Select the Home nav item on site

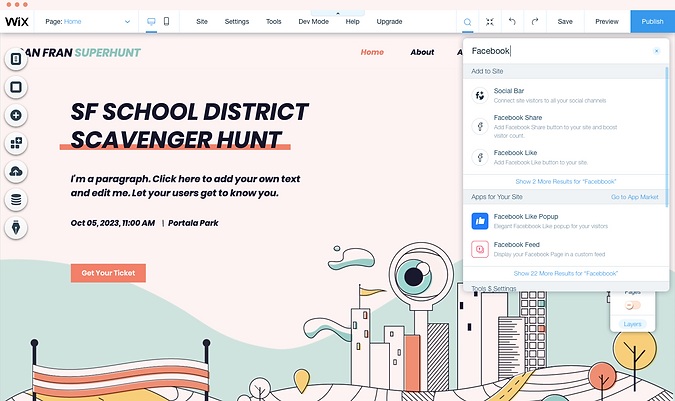tap(372, 52)
